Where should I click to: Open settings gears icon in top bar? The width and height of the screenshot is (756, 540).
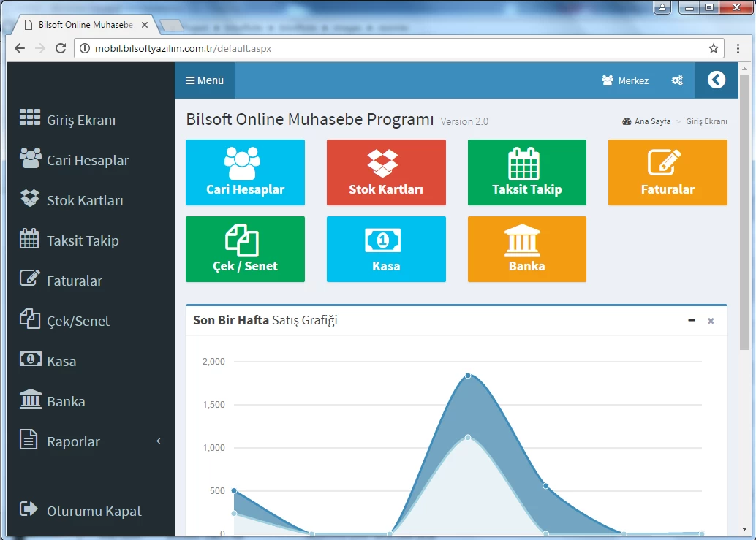[677, 80]
